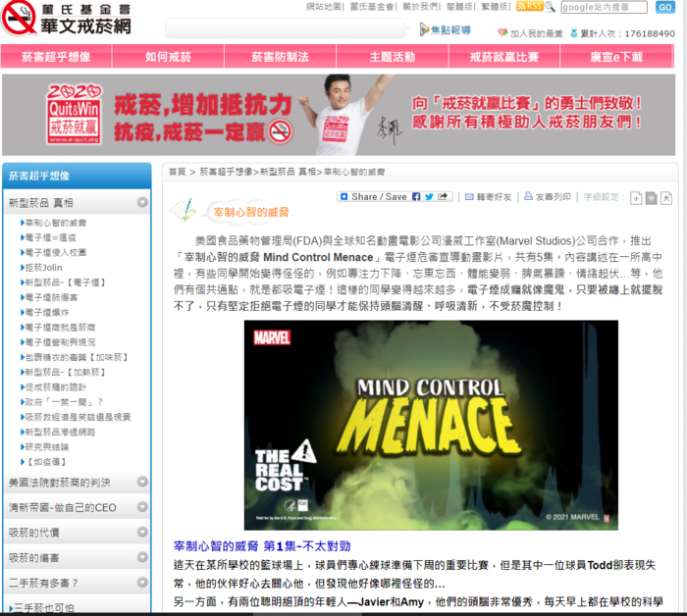Screen dimensions: 687x616
Task: Switch to 繁體版 site version
Action: [495, 7]
